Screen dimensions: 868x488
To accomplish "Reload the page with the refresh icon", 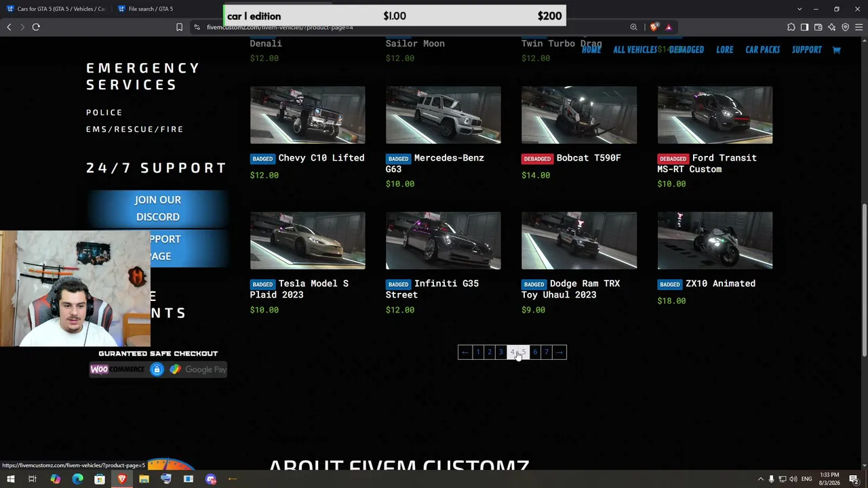I will point(36,27).
